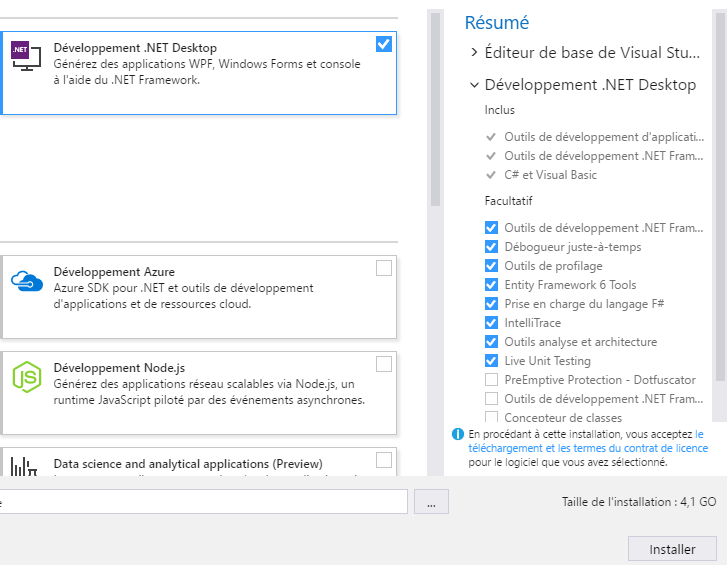Viewport: 727px width, 565px height.
Task: Expand Éditeur de base de Visual Studio
Action: 474,52
